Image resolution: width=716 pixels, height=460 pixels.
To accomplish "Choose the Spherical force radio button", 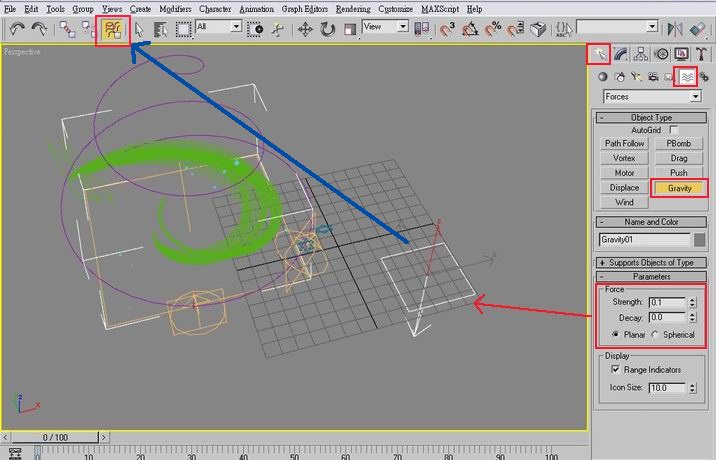I will 655,334.
